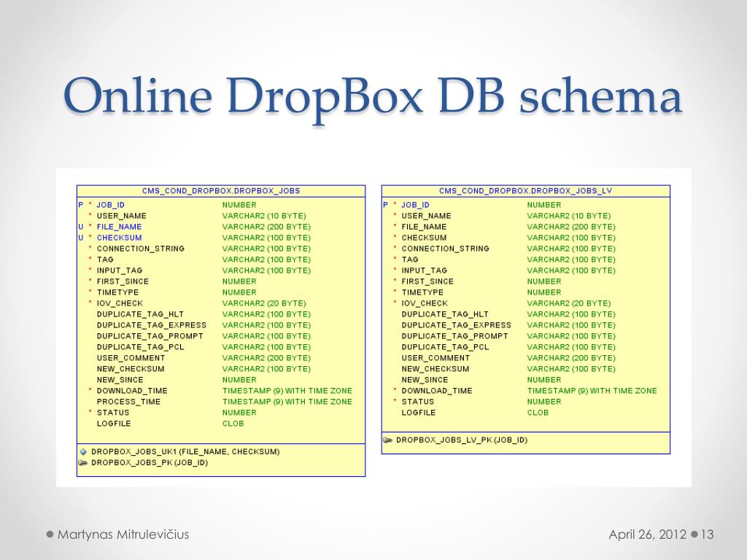Click DOWNLOAD_TIME in the DROPBOX_JOBS_LV table
Viewport: 747px width, 560px height.
[437, 391]
